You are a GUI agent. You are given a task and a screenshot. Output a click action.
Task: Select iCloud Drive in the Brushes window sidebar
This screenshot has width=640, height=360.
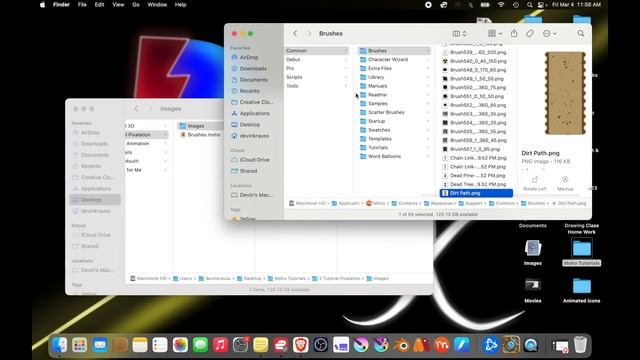tap(255, 160)
